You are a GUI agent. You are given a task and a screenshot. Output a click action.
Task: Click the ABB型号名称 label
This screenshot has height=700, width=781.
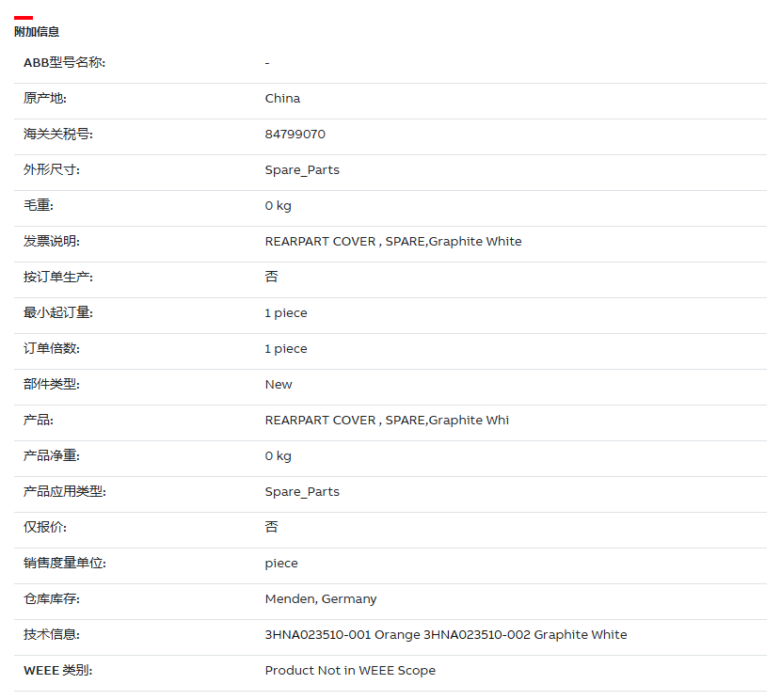(64, 63)
